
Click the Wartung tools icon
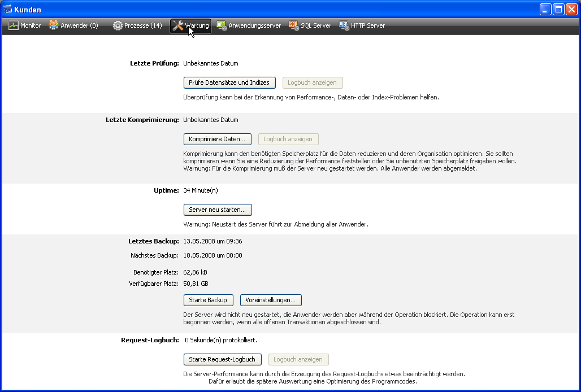tap(177, 25)
